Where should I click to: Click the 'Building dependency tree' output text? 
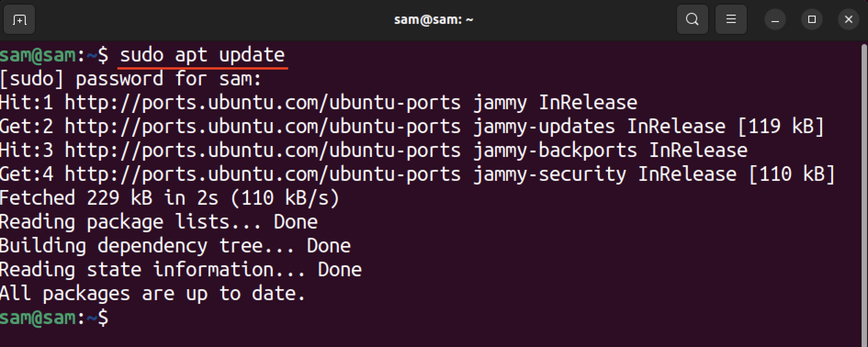point(175,245)
